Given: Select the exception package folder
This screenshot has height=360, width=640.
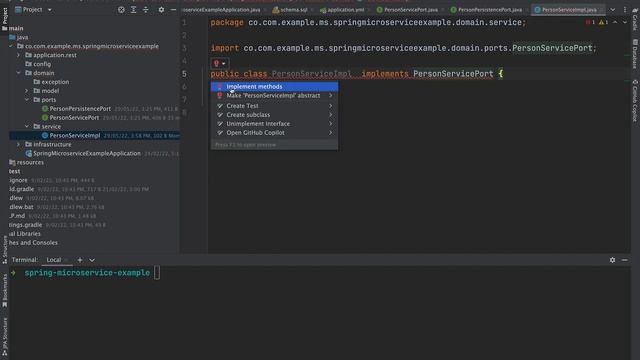Looking at the screenshot, I should click(55, 82).
